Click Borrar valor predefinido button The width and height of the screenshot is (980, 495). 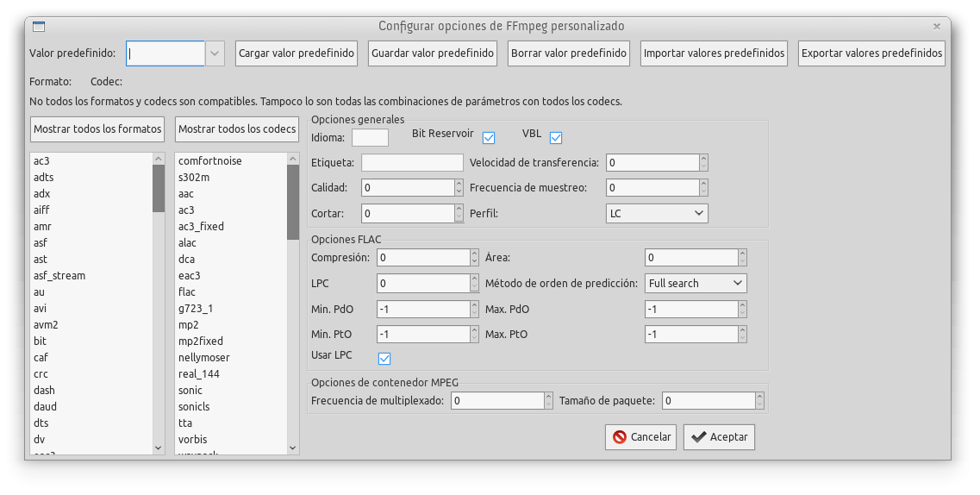(569, 53)
